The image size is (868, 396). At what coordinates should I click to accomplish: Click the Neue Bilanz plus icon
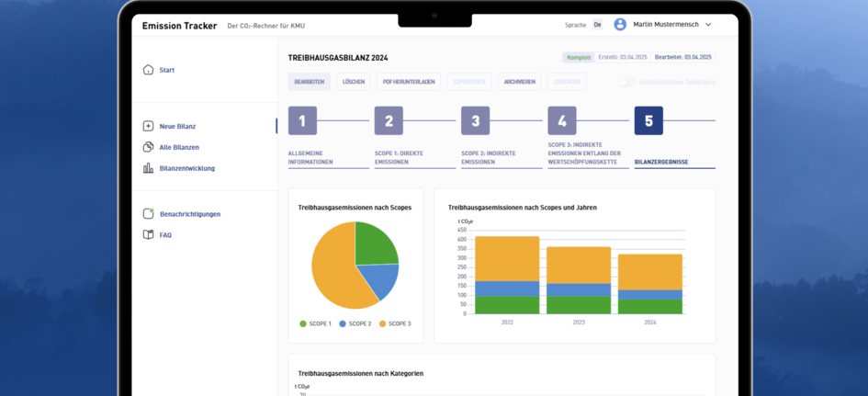pos(148,126)
